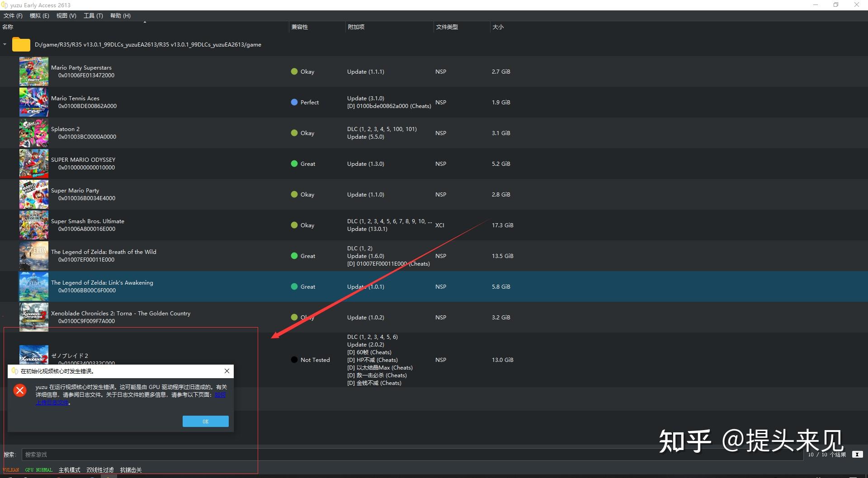Open the 文件 (F) menu
The height and width of the screenshot is (478, 868).
13,16
